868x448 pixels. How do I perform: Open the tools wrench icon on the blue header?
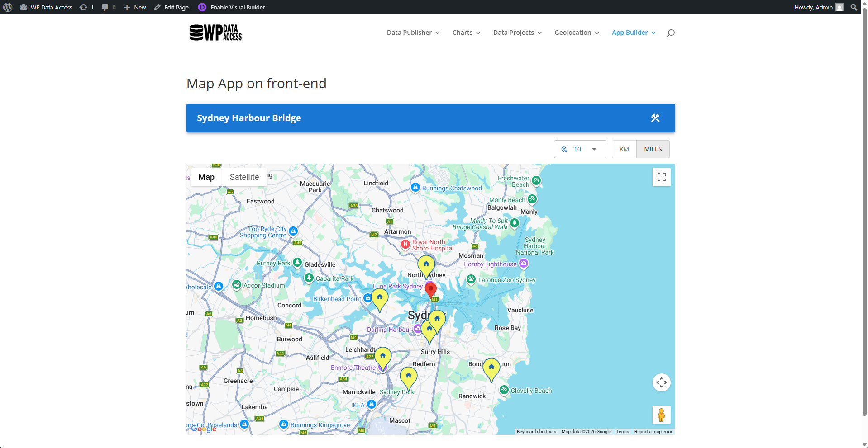655,118
